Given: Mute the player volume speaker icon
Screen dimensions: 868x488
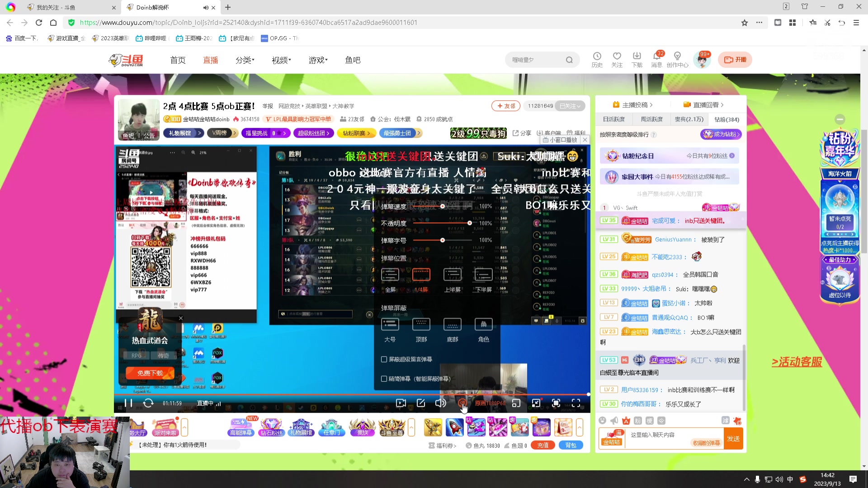Looking at the screenshot, I should pos(440,403).
